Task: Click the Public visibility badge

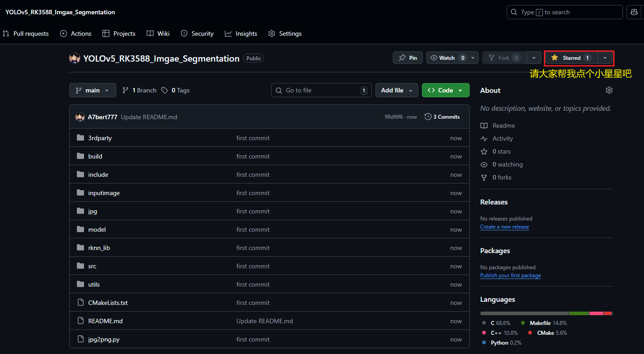Action: [254, 58]
